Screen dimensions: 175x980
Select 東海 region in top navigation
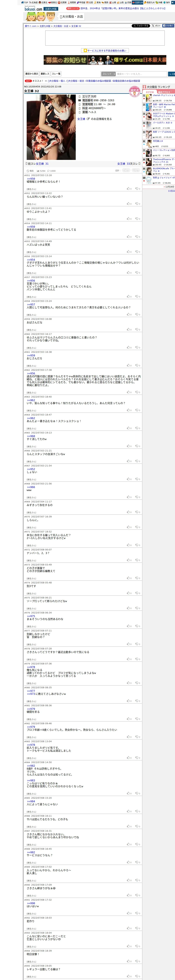(97, 2)
